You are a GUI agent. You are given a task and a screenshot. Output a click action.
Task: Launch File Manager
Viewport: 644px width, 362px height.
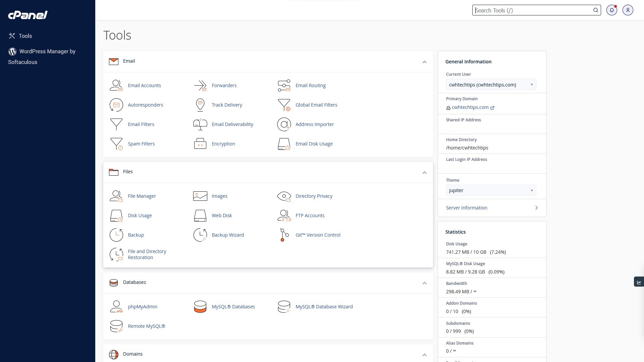[x=142, y=196]
